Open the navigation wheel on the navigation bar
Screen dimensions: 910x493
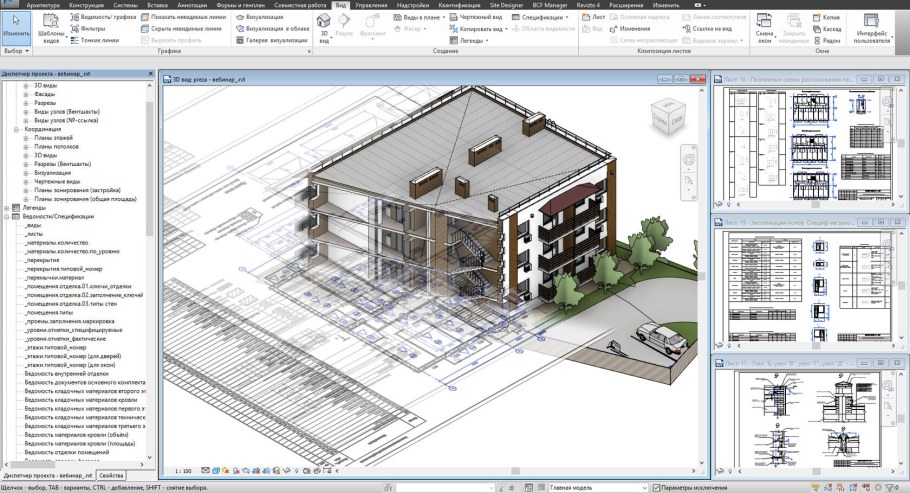click(689, 160)
